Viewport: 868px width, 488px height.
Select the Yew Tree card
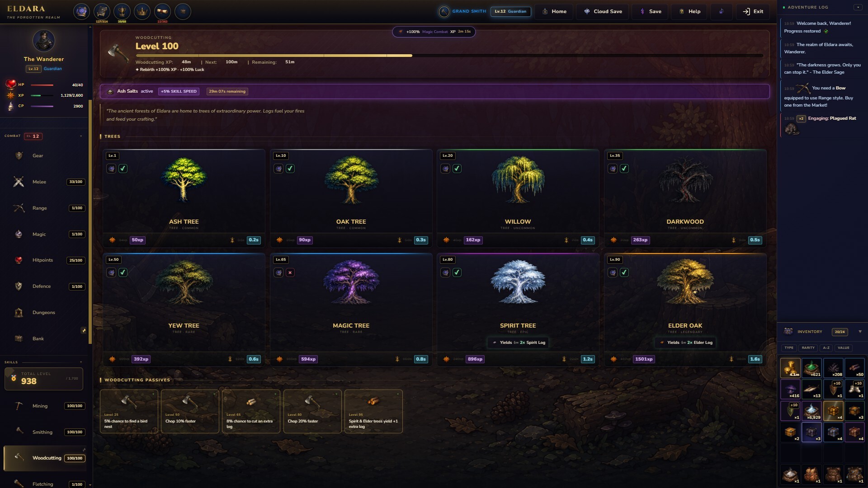184,310
